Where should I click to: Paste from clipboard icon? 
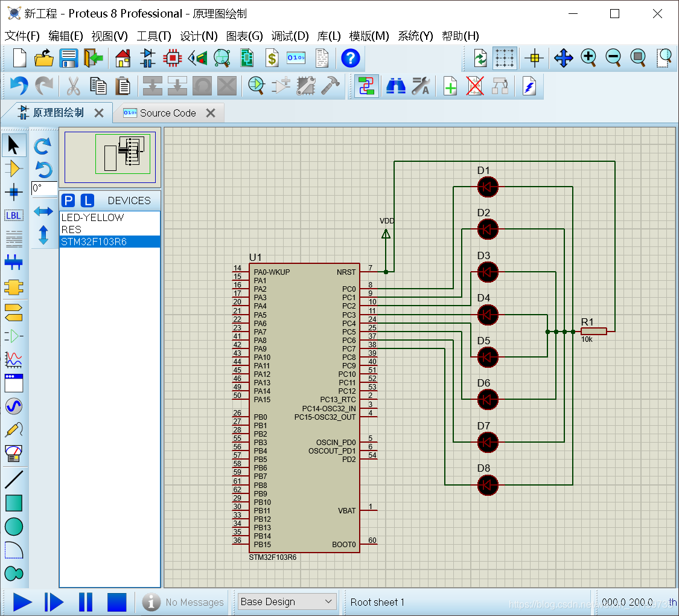click(x=123, y=86)
